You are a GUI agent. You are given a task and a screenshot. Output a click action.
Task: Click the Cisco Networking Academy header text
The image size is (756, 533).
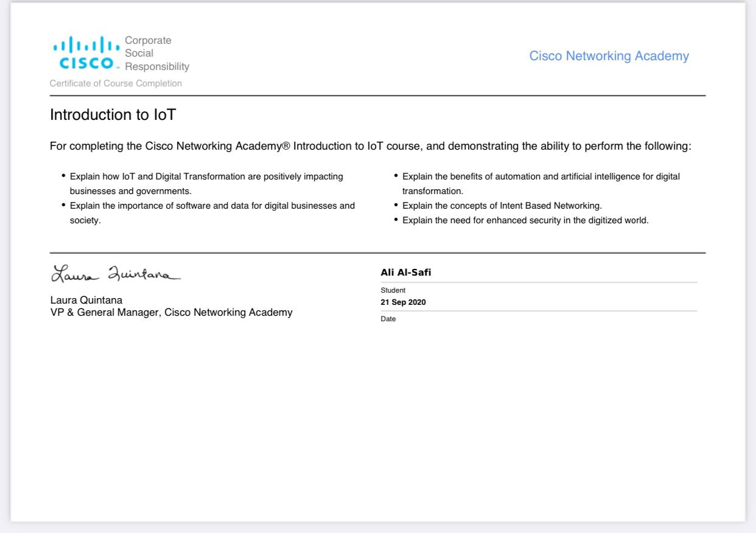609,56
